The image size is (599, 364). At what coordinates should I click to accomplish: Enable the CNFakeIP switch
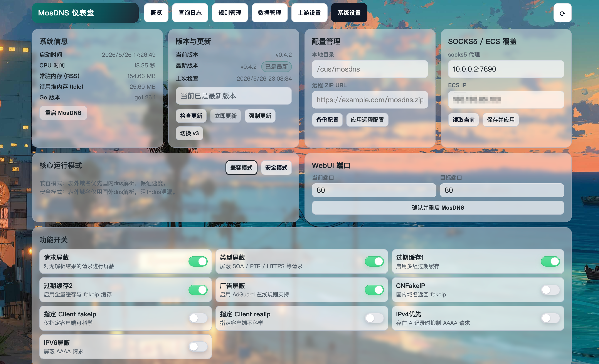point(550,290)
